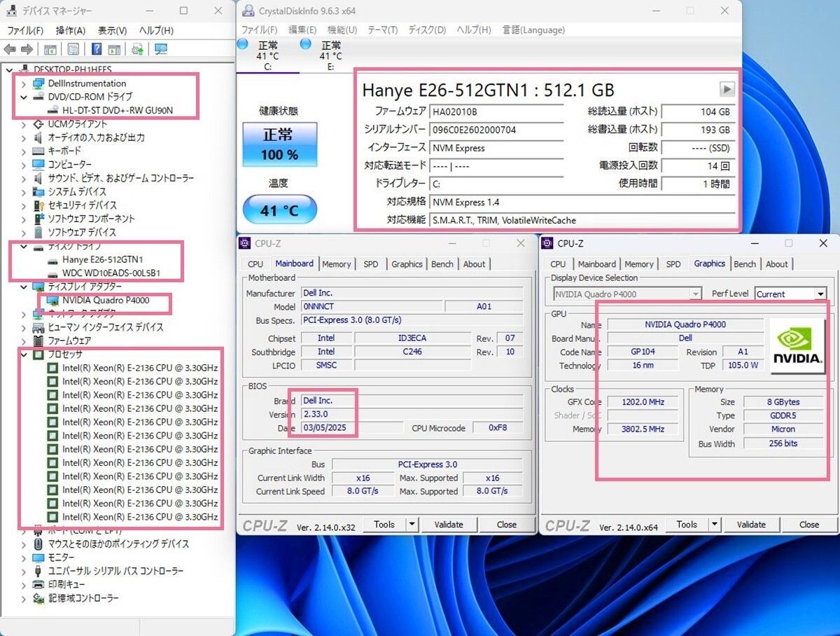Switch to CPU tab in CPU-Z Graphics window
The height and width of the screenshot is (636, 840).
tap(558, 264)
